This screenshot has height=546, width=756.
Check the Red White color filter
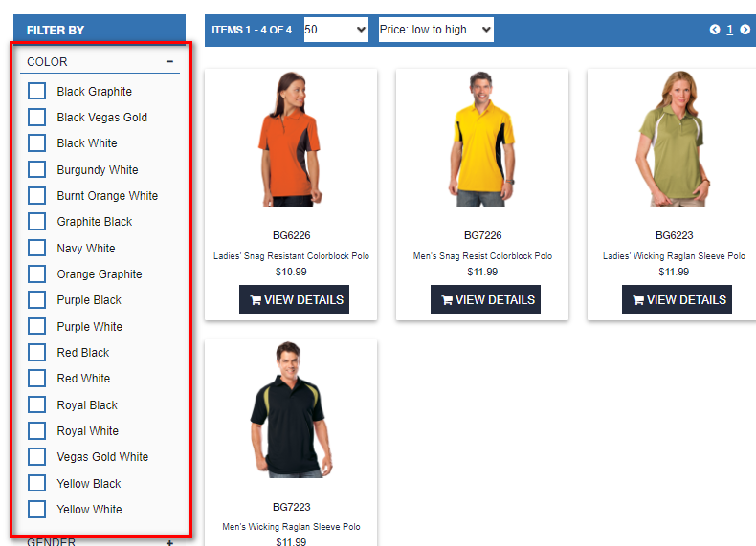(36, 379)
